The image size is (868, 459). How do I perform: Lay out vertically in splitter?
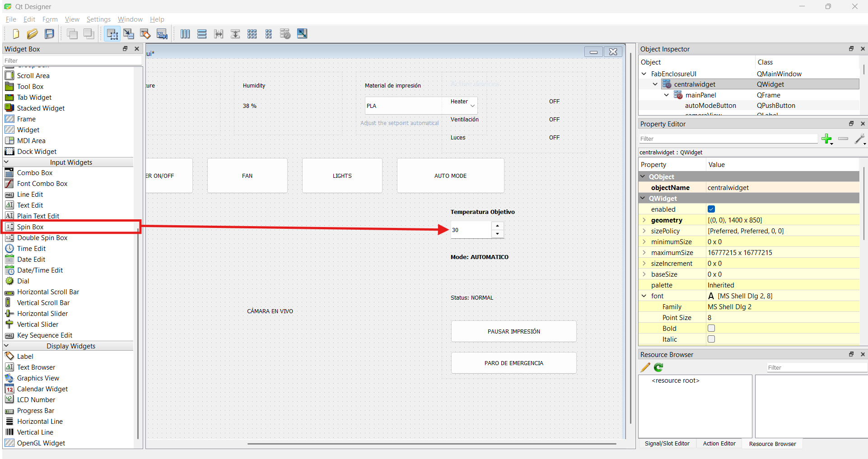click(235, 34)
